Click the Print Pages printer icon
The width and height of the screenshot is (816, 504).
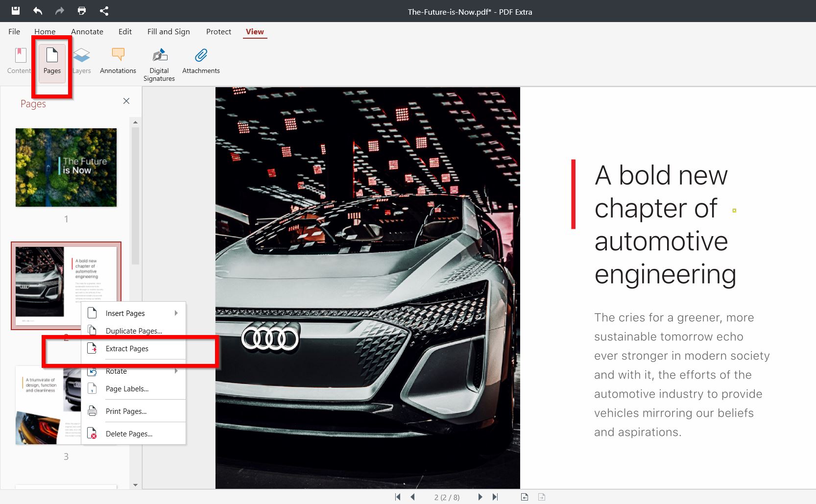[92, 411]
